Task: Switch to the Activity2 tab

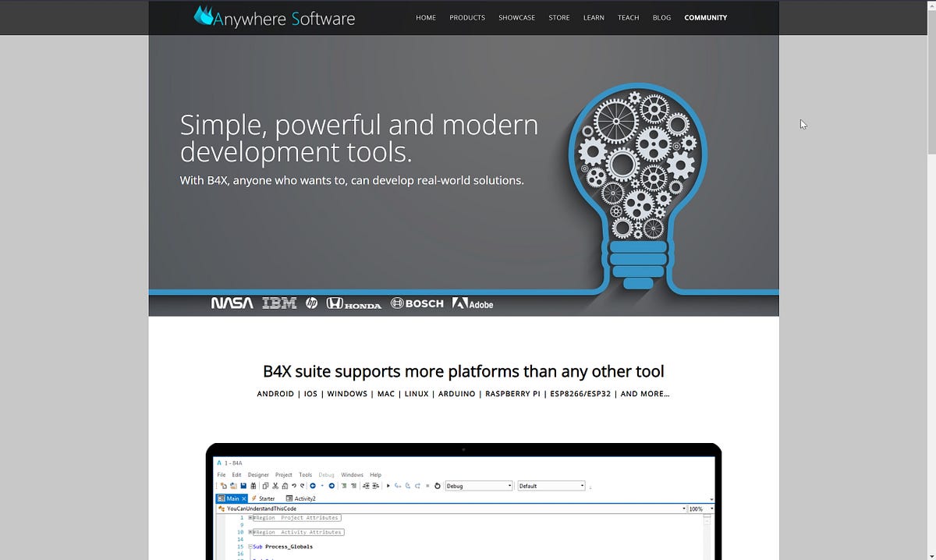Action: 301,498
